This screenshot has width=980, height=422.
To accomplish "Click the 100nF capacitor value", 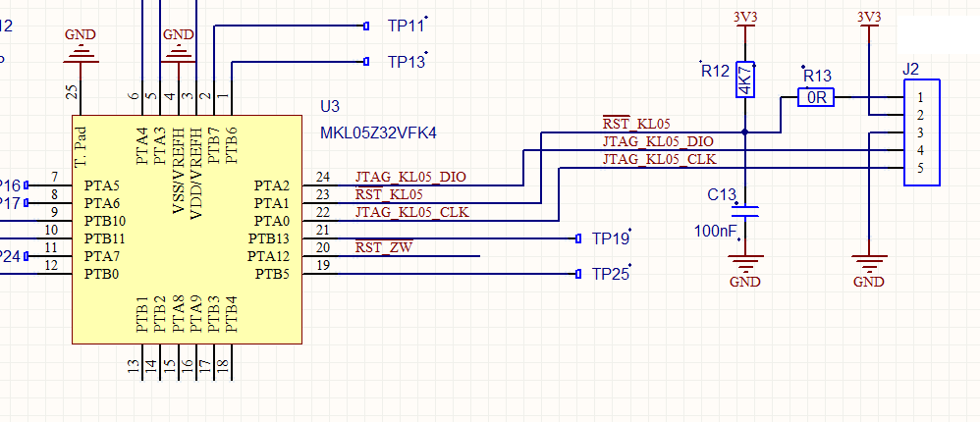I will [715, 232].
